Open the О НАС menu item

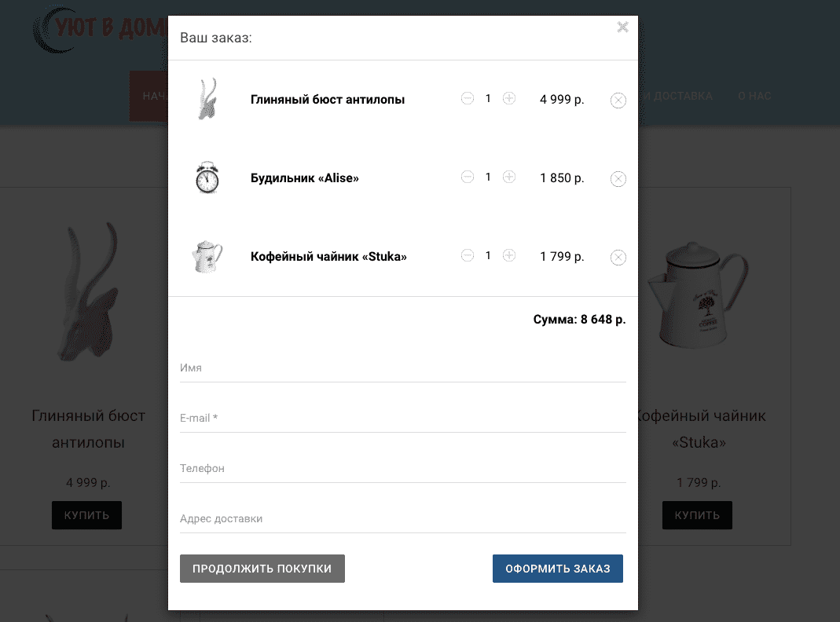tap(754, 96)
